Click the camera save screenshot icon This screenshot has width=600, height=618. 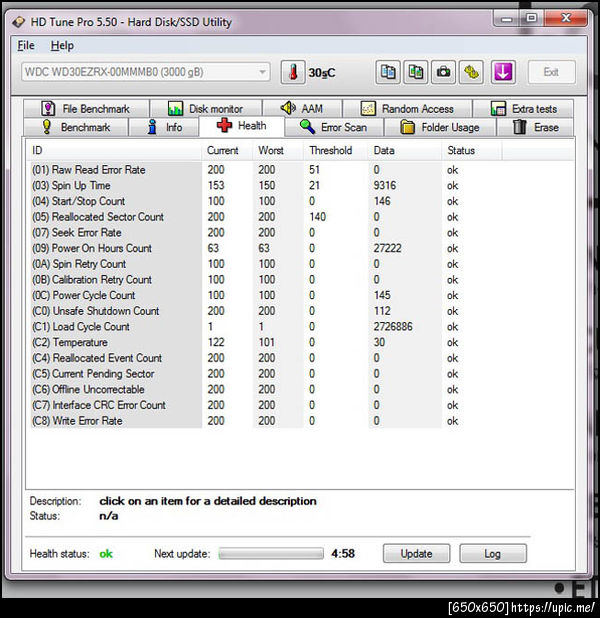pos(443,73)
